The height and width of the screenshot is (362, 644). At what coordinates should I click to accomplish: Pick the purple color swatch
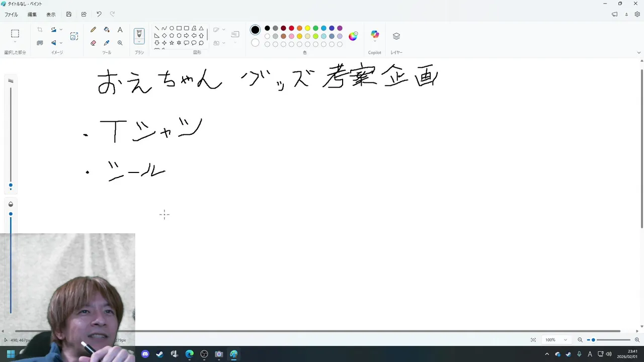[x=340, y=28]
